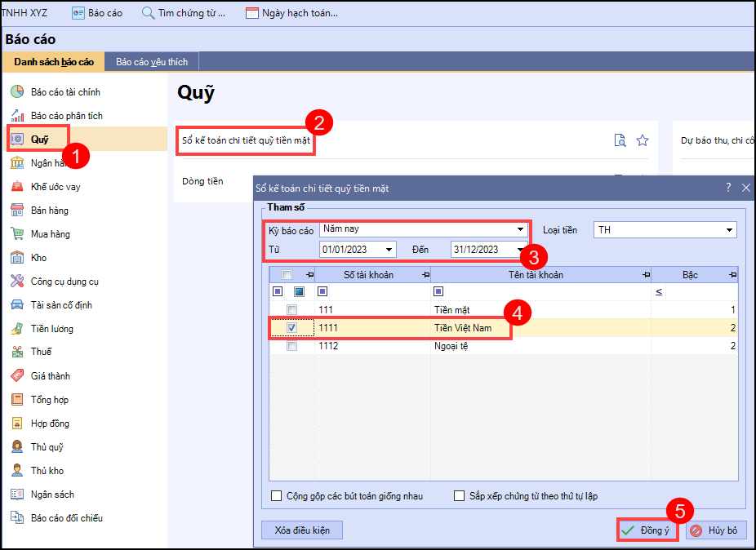Open the Báo cáo tài chính pie chart icon
756x550 pixels.
pos(17,92)
